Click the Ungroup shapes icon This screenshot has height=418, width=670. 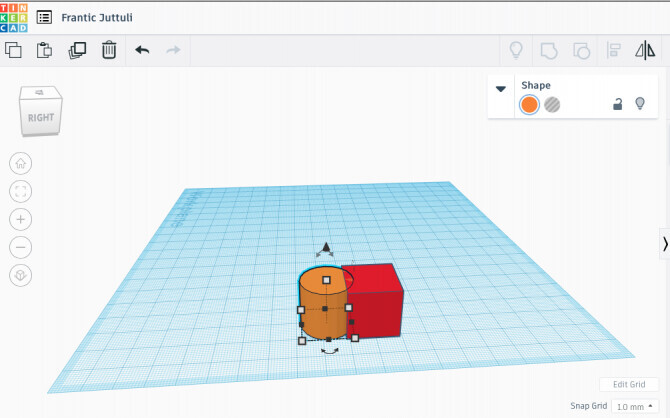point(581,51)
